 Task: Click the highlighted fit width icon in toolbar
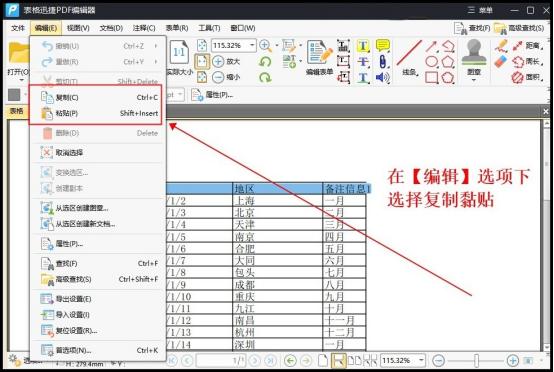tap(202, 61)
